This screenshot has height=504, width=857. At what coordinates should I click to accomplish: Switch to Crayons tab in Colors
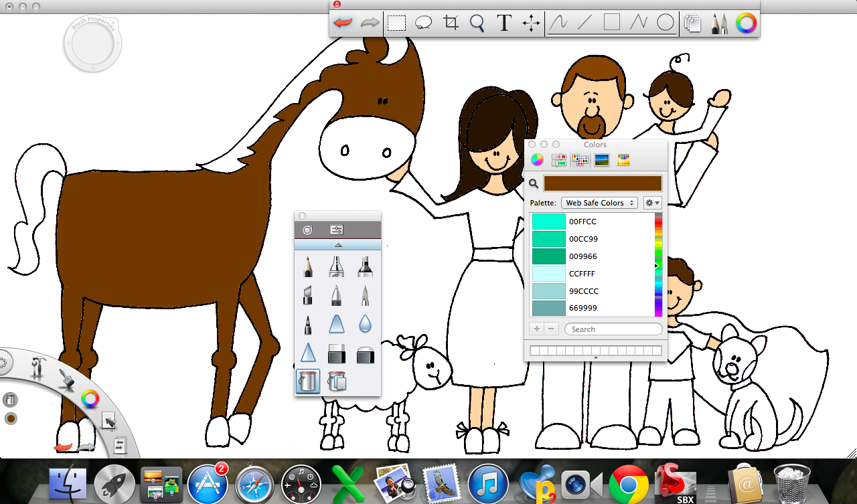(x=624, y=160)
